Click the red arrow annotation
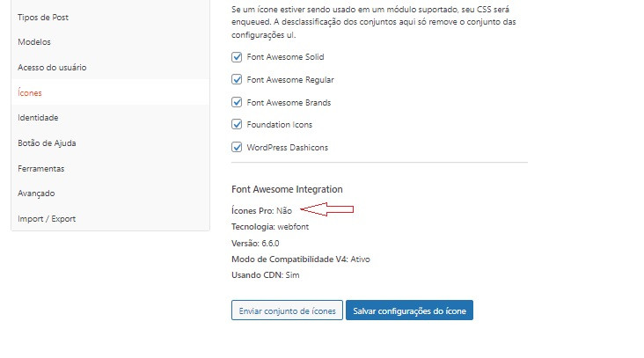The height and width of the screenshot is (358, 644). point(327,209)
